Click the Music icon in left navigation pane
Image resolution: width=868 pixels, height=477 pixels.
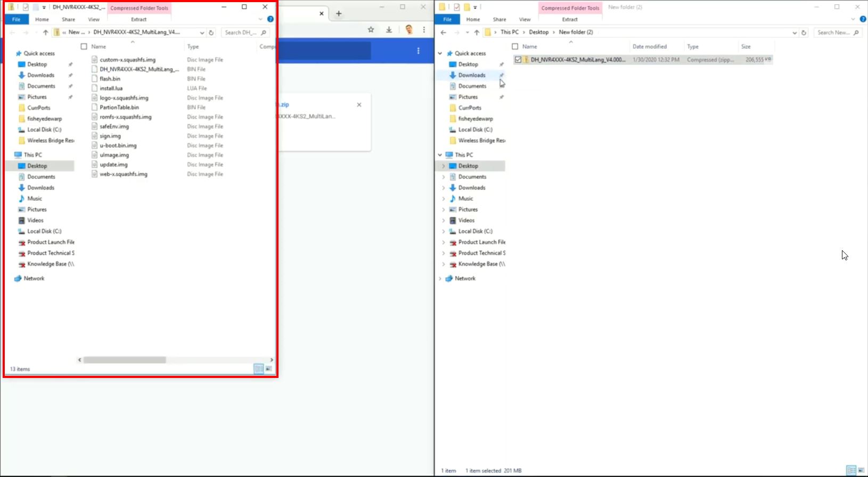[x=22, y=199]
